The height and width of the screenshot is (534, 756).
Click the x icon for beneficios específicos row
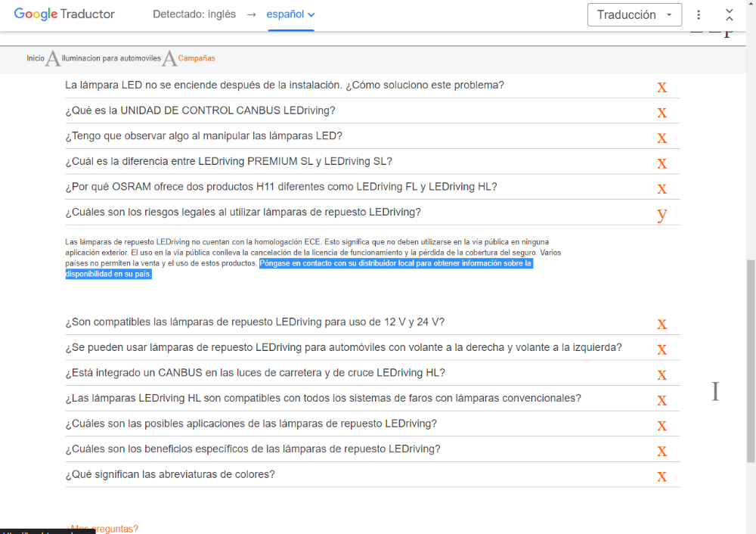point(662,452)
